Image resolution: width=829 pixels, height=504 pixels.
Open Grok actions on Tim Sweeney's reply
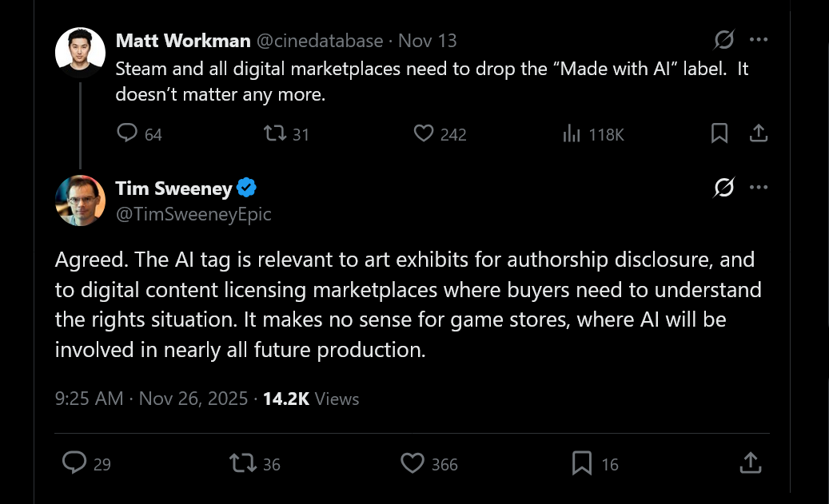pyautogui.click(x=723, y=187)
